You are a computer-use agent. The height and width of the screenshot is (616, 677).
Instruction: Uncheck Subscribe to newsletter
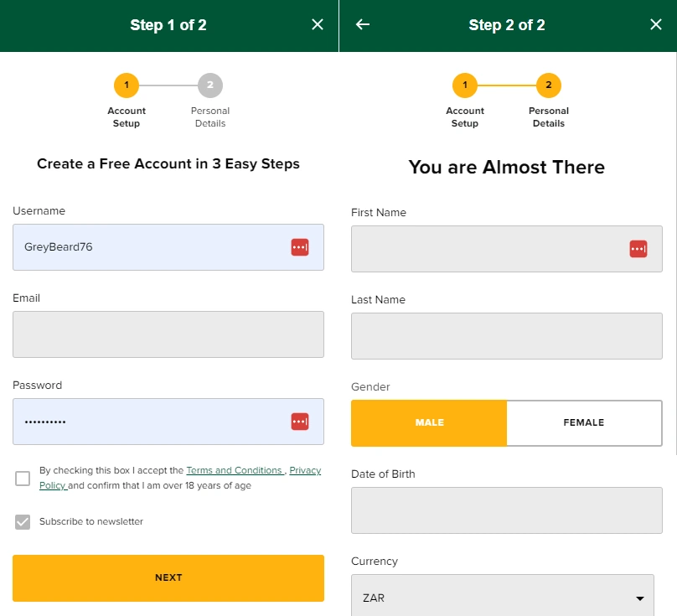pos(23,521)
